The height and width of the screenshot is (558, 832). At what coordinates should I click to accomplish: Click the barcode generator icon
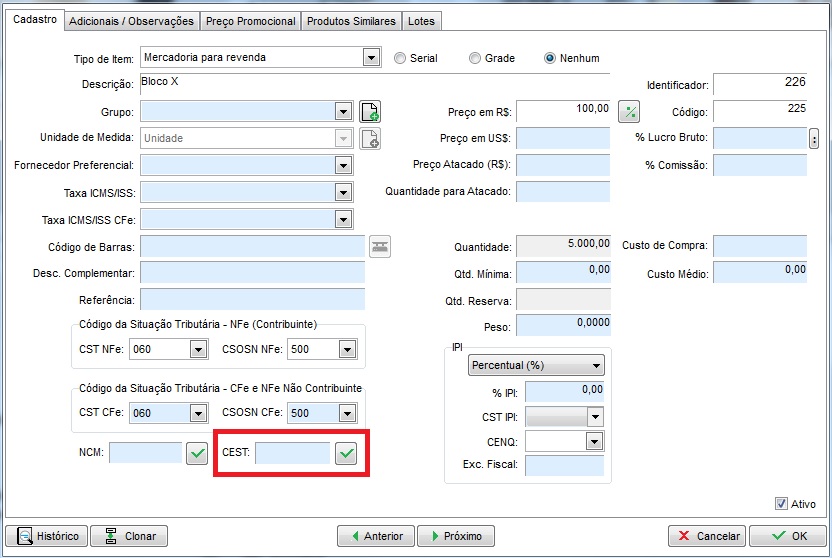[380, 246]
